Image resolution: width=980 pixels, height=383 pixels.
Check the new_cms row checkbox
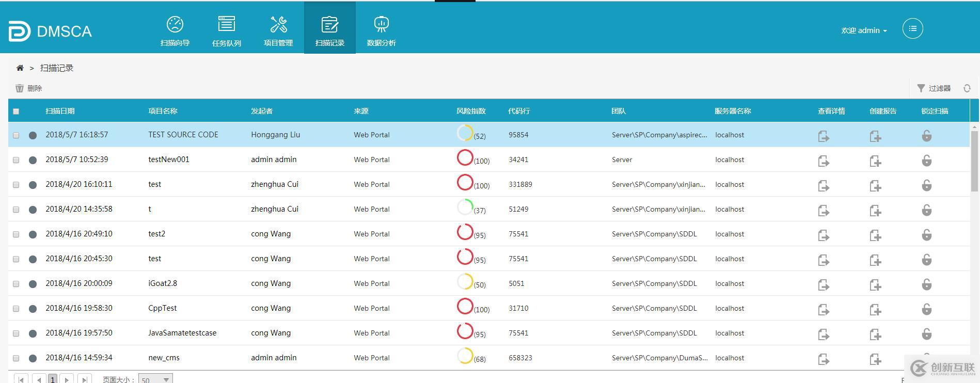pyautogui.click(x=16, y=358)
